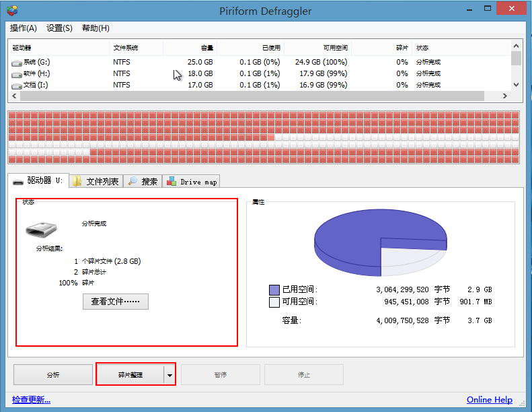Sort by the 文件系统 column header

click(136, 48)
